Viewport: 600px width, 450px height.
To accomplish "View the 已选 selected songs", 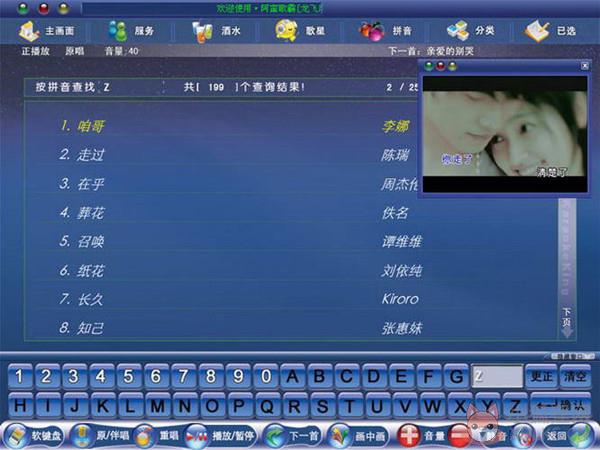I will 551,31.
